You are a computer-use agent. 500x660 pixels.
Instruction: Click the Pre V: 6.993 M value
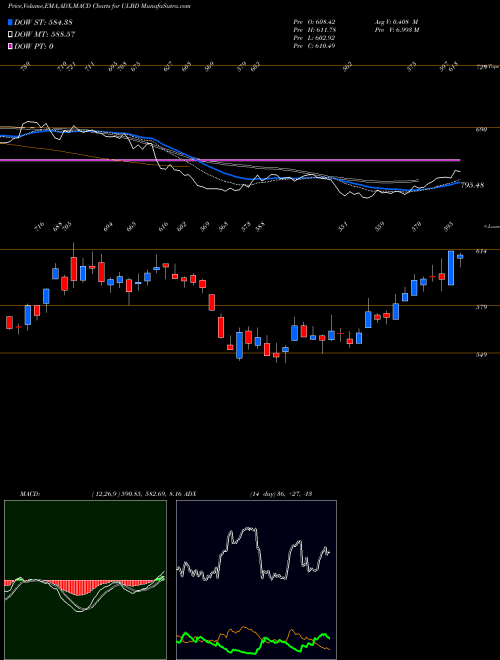tap(396, 30)
